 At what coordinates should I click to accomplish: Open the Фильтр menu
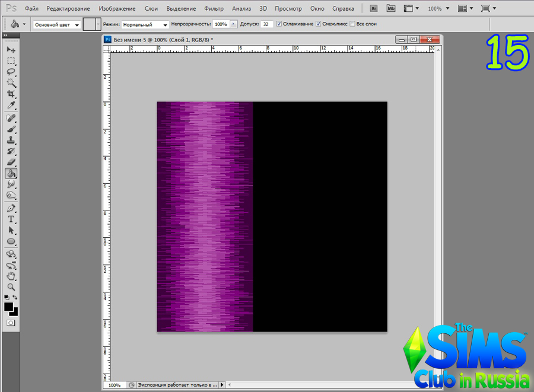pos(214,9)
